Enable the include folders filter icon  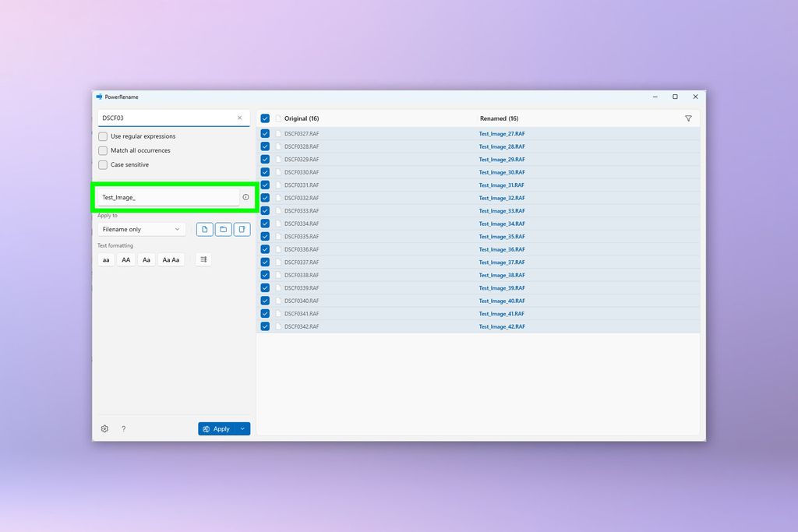coord(224,229)
